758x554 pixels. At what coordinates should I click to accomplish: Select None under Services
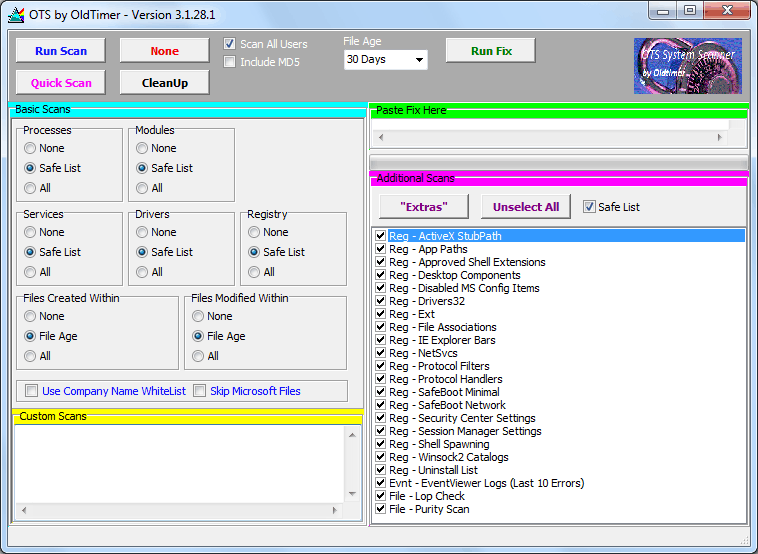point(30,232)
